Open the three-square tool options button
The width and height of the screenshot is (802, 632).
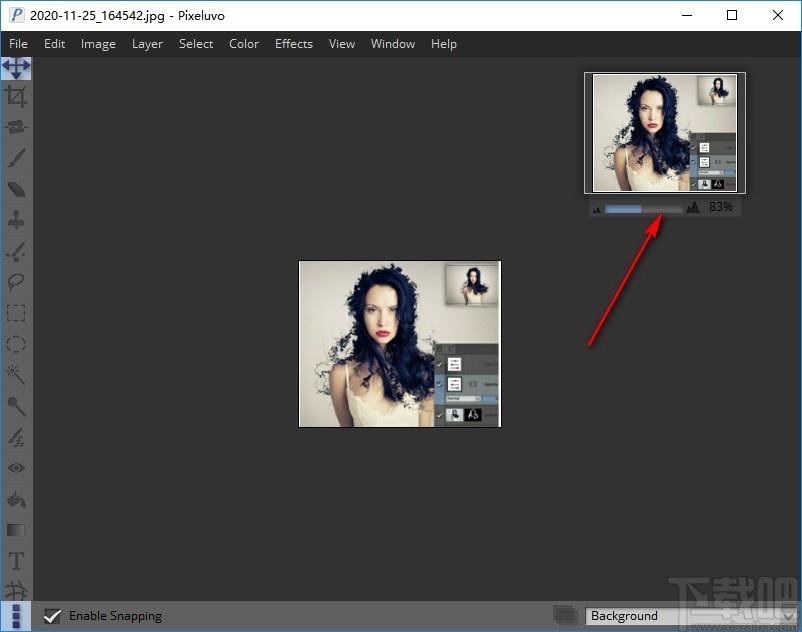(16, 616)
